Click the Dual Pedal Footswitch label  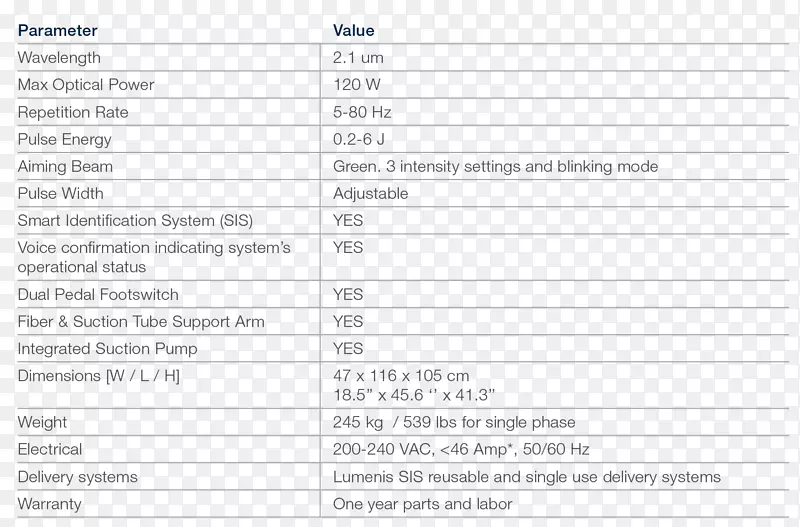98,295
